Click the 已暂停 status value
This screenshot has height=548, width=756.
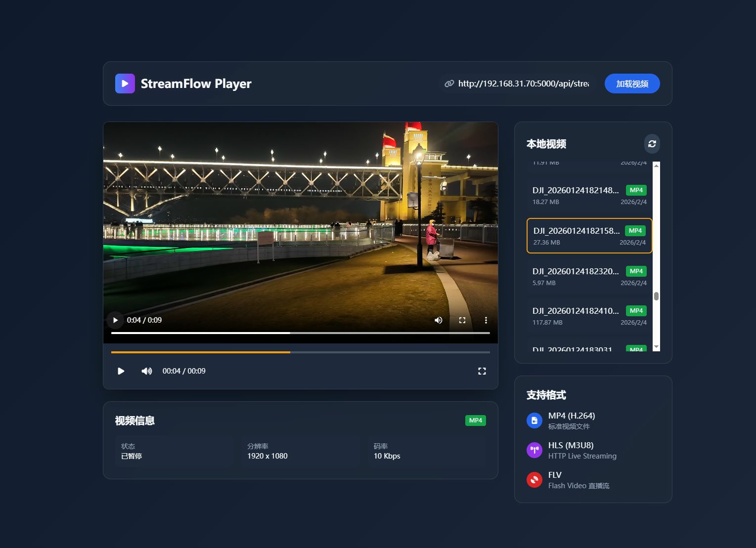pos(132,456)
